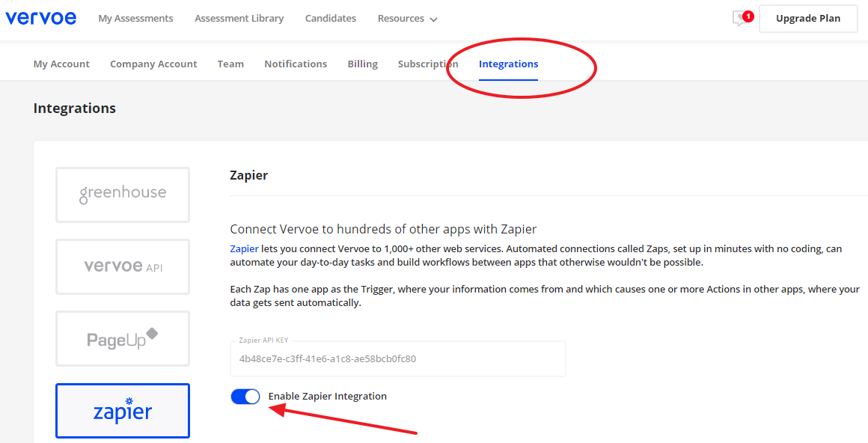The image size is (868, 443).
Task: Switch to the Company Account tab
Action: (153, 64)
